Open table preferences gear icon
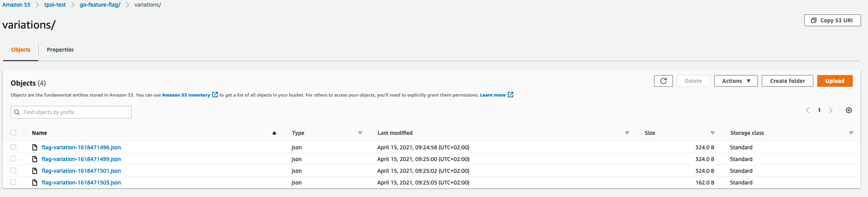868x197 pixels. pos(848,110)
